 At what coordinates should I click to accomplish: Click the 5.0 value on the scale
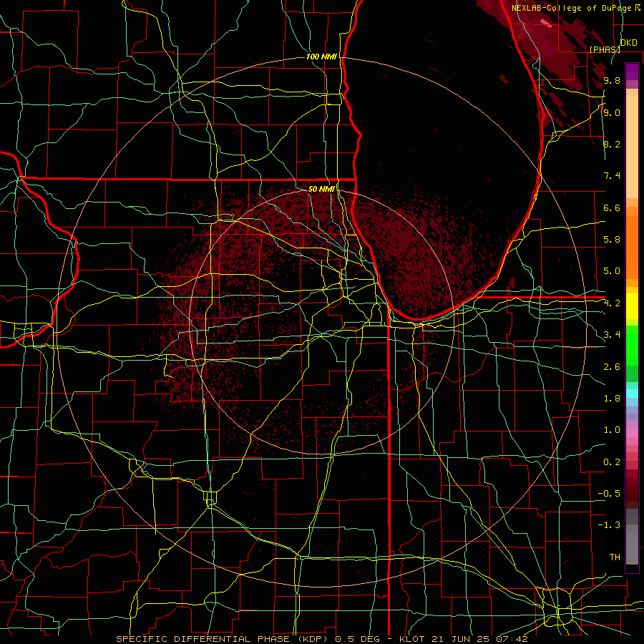click(x=612, y=271)
